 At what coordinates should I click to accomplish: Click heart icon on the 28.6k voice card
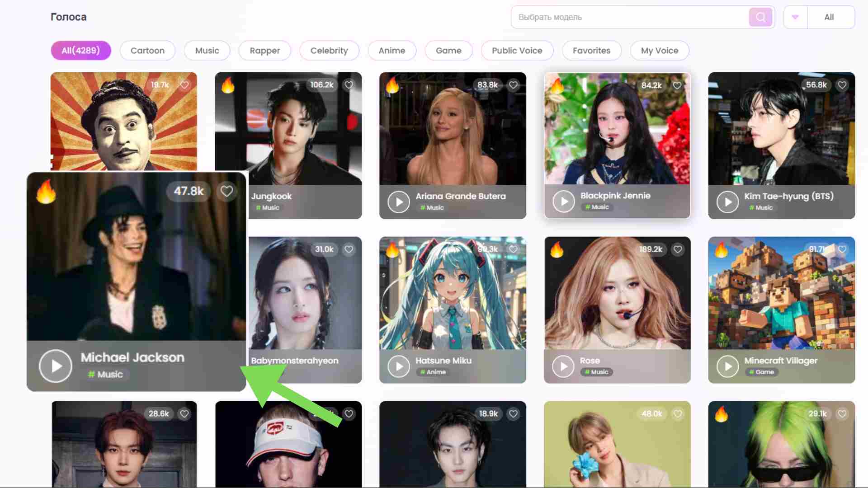pyautogui.click(x=184, y=414)
